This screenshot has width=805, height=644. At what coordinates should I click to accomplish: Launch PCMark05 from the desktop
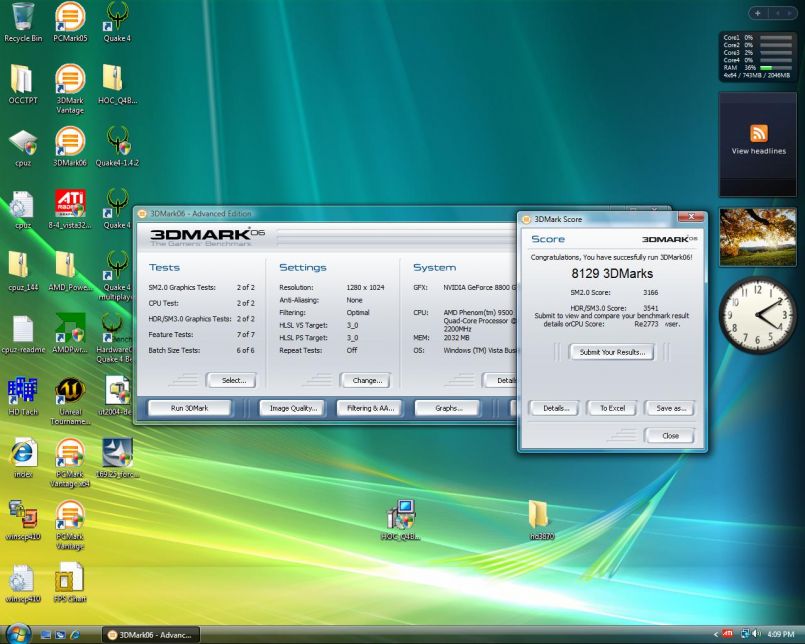pyautogui.click(x=69, y=20)
